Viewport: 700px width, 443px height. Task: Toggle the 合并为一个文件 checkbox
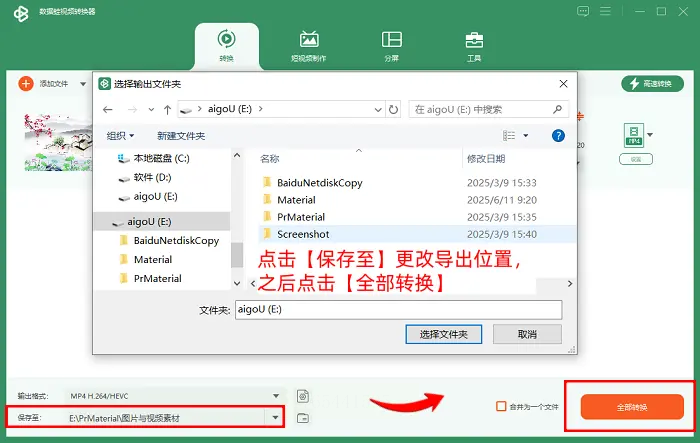pyautogui.click(x=501, y=406)
